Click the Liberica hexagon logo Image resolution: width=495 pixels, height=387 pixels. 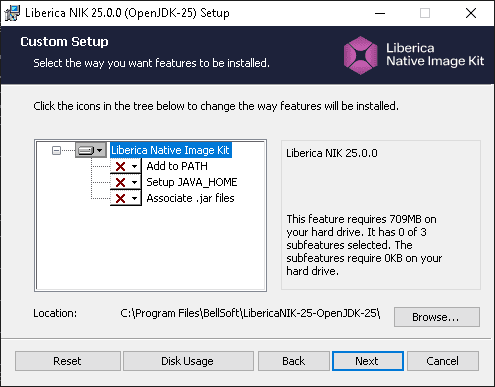click(361, 55)
